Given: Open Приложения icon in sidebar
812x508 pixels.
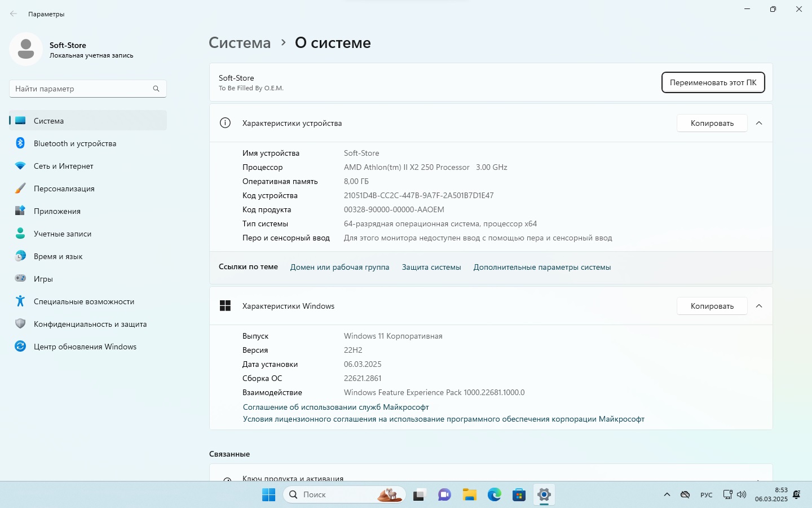Looking at the screenshot, I should 20,211.
